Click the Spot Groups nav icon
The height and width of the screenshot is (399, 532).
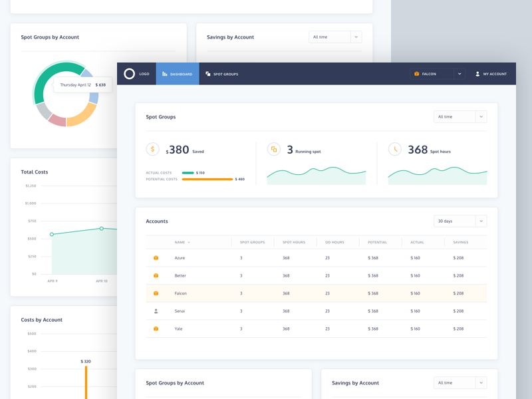coord(207,74)
